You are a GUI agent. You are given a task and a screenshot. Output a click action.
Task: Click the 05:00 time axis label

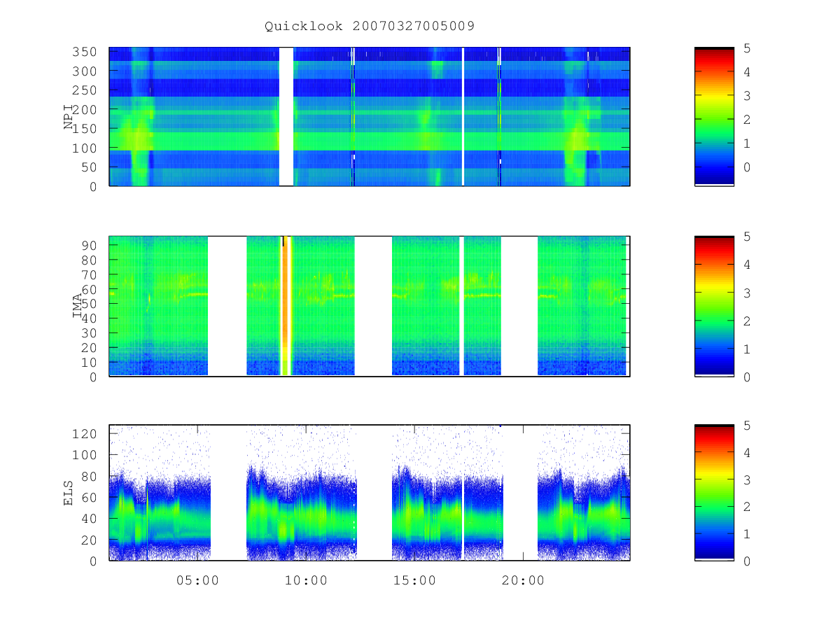197,580
